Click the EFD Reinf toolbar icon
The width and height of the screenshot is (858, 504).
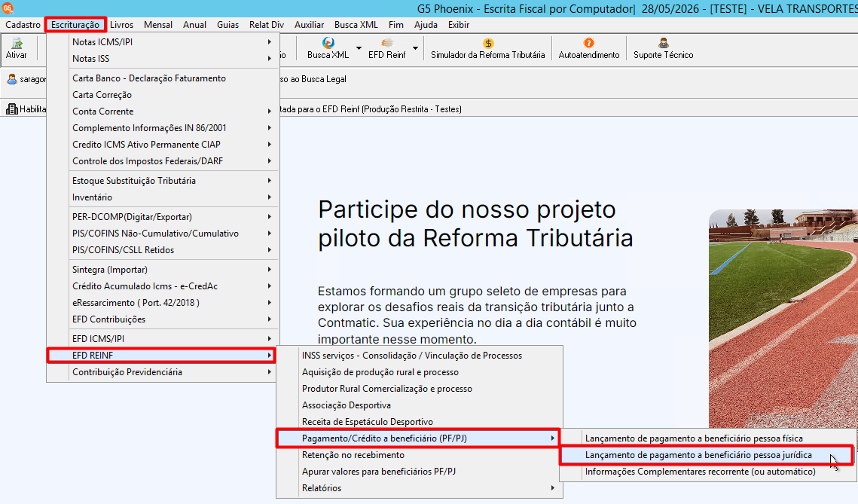pos(387,43)
